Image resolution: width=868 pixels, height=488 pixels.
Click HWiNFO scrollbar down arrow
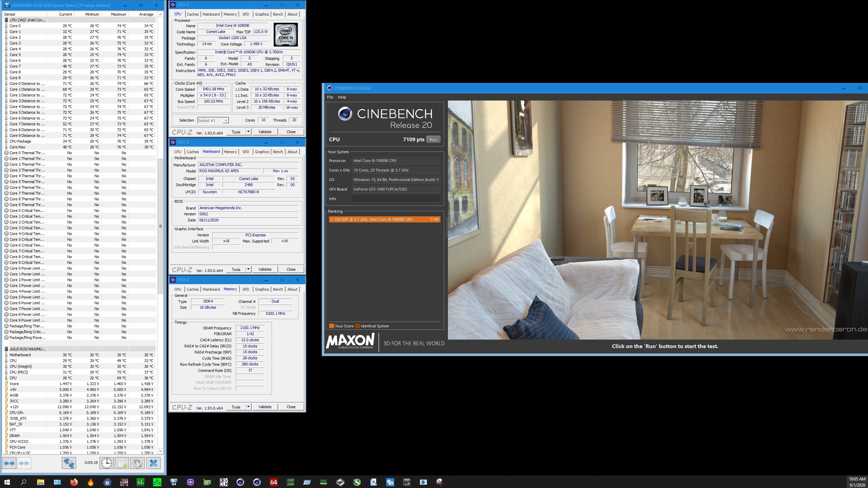[x=160, y=451]
